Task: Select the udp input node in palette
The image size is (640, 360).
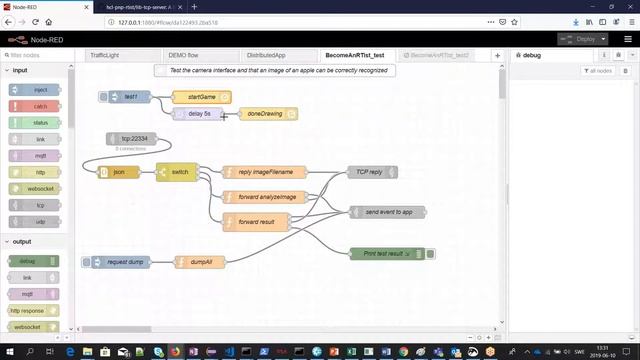Action: coord(34,222)
